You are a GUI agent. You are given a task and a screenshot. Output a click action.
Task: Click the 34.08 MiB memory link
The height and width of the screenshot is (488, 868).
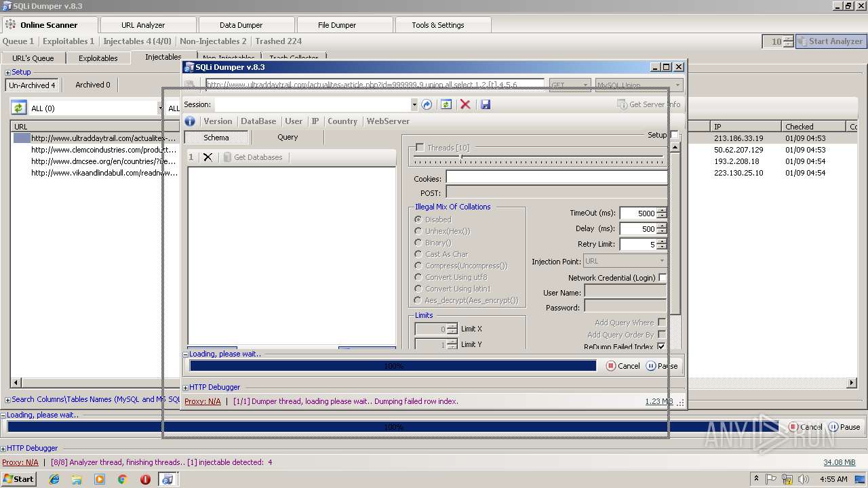(x=840, y=462)
